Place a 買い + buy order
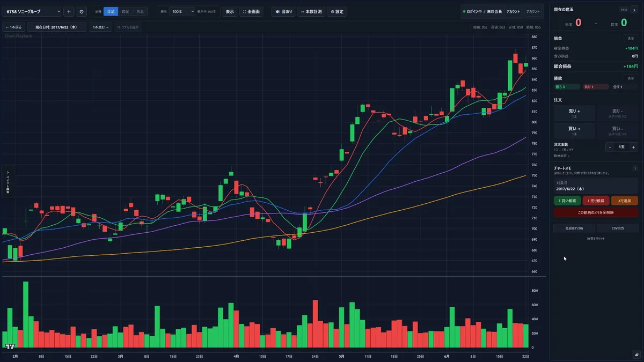 574,130
